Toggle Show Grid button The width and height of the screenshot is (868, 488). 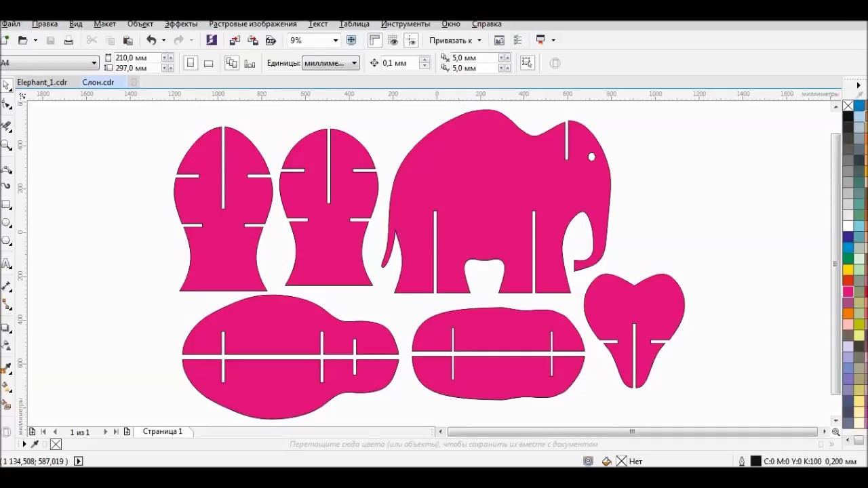pos(393,41)
